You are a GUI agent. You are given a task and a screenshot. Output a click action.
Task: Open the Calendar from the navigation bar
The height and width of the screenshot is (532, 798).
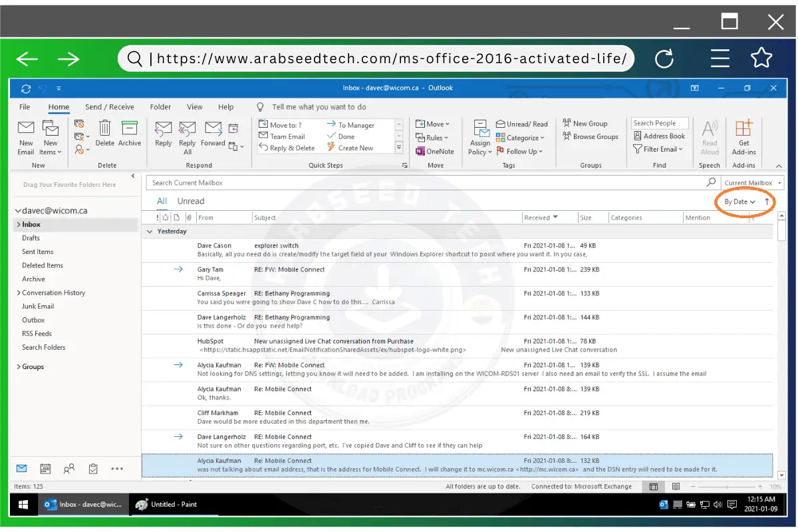[45, 468]
